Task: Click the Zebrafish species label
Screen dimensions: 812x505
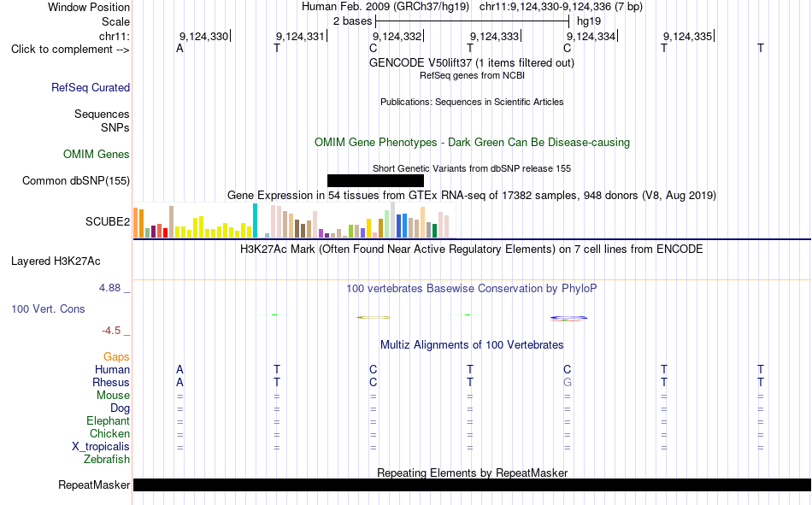Action: coord(107,460)
